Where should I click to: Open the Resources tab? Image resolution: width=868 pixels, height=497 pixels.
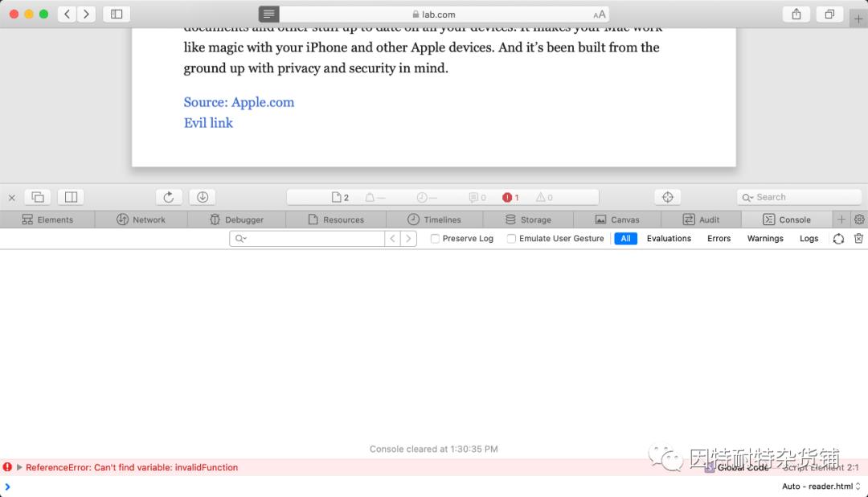coord(336,220)
